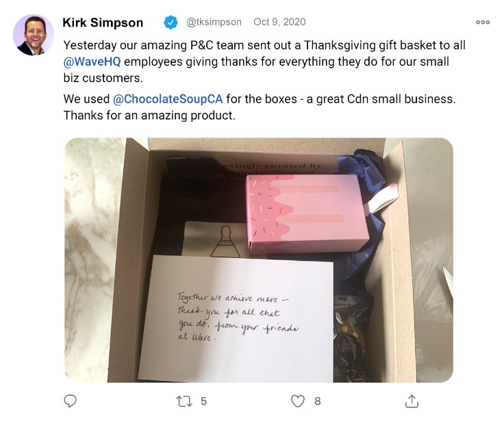Open the Oct 9, 2020 timestamp
This screenshot has height=421, width=504.
[x=279, y=22]
